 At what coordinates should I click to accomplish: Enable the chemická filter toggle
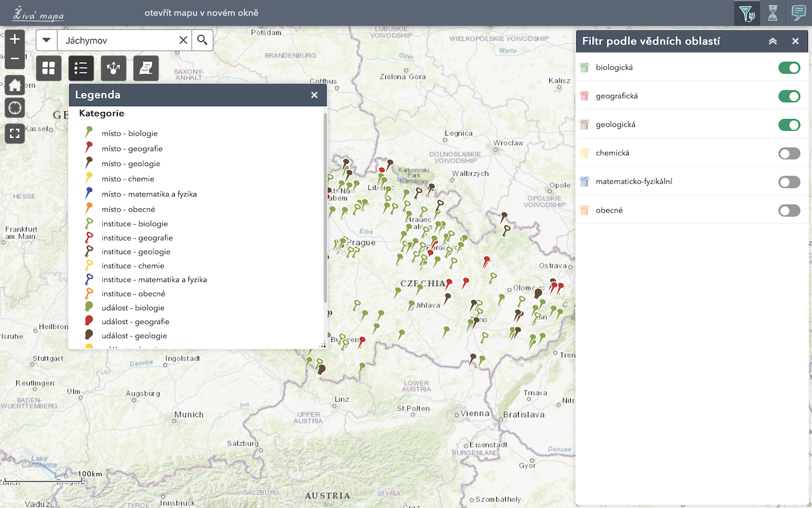(789, 154)
